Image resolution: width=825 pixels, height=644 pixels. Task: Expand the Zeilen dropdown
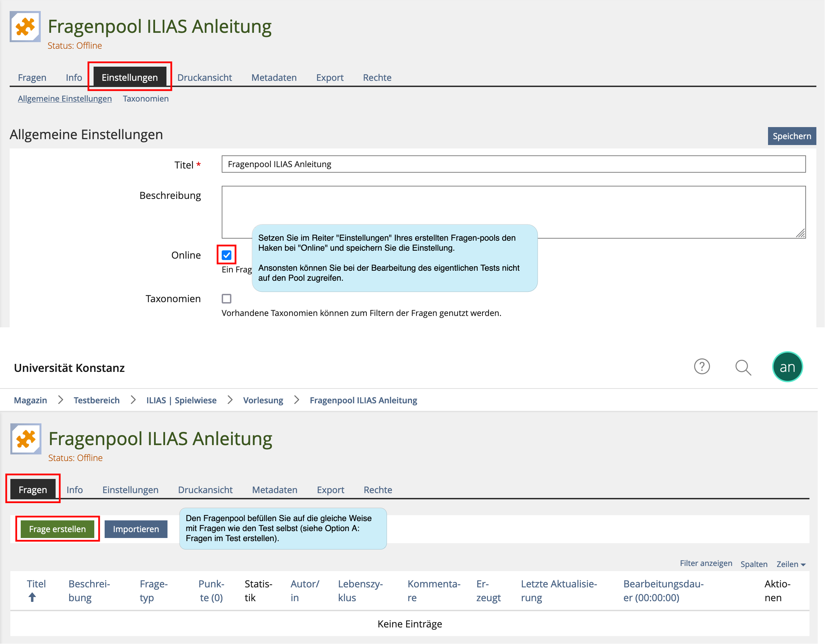792,564
